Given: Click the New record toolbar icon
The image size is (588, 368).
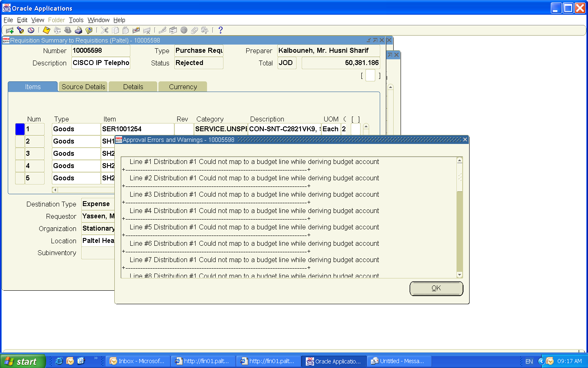Looking at the screenshot, I should tap(10, 30).
